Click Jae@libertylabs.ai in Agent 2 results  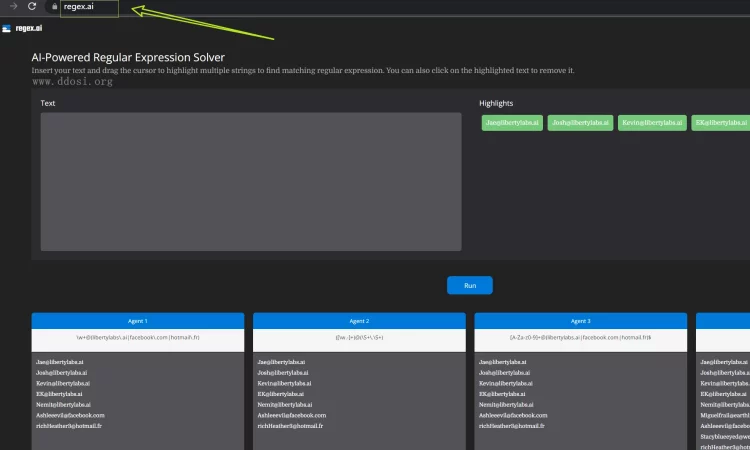[x=281, y=362]
